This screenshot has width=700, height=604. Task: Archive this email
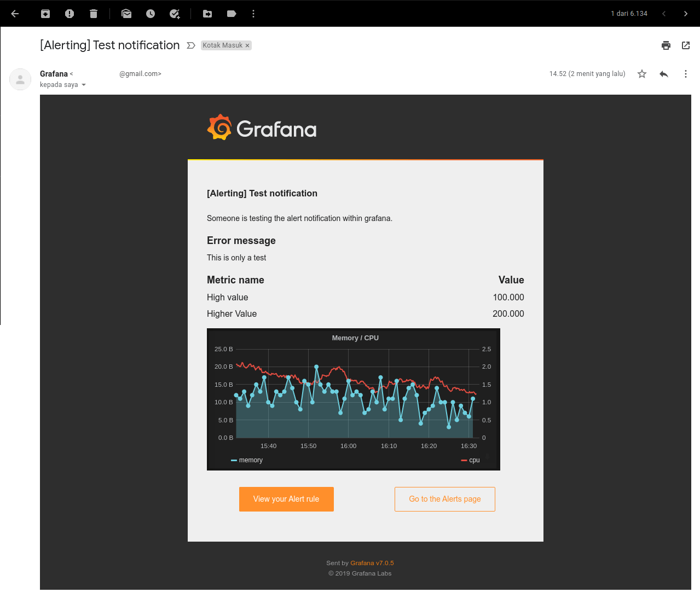pyautogui.click(x=45, y=14)
